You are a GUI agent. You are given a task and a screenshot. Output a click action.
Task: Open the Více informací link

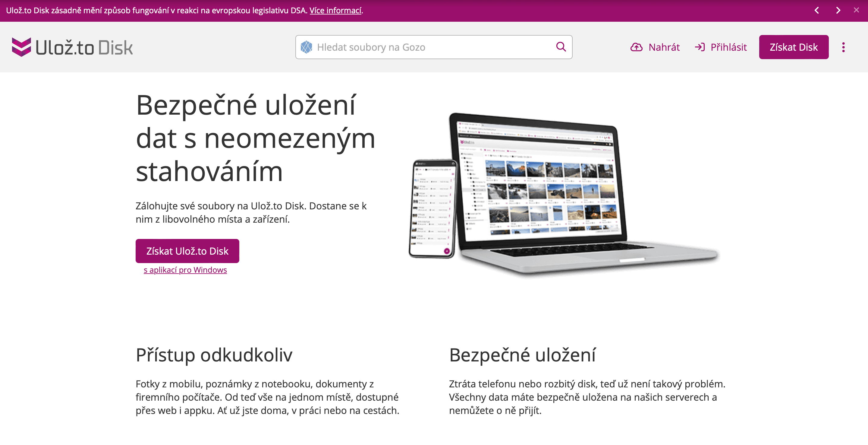coord(335,11)
